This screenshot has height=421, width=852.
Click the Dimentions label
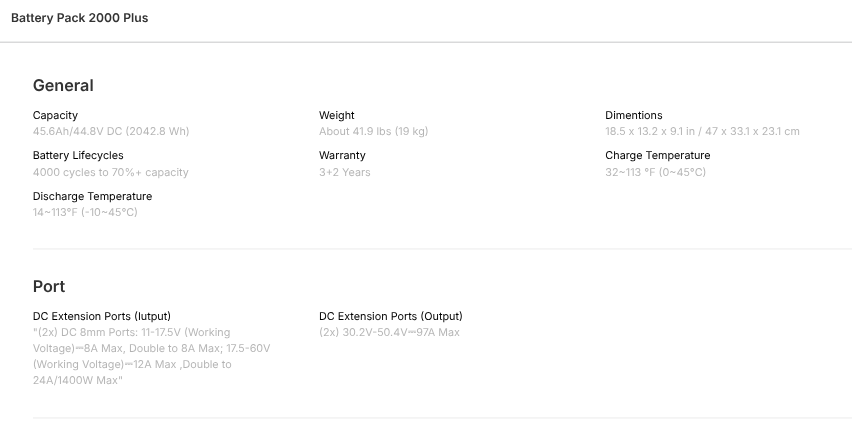tap(633, 115)
